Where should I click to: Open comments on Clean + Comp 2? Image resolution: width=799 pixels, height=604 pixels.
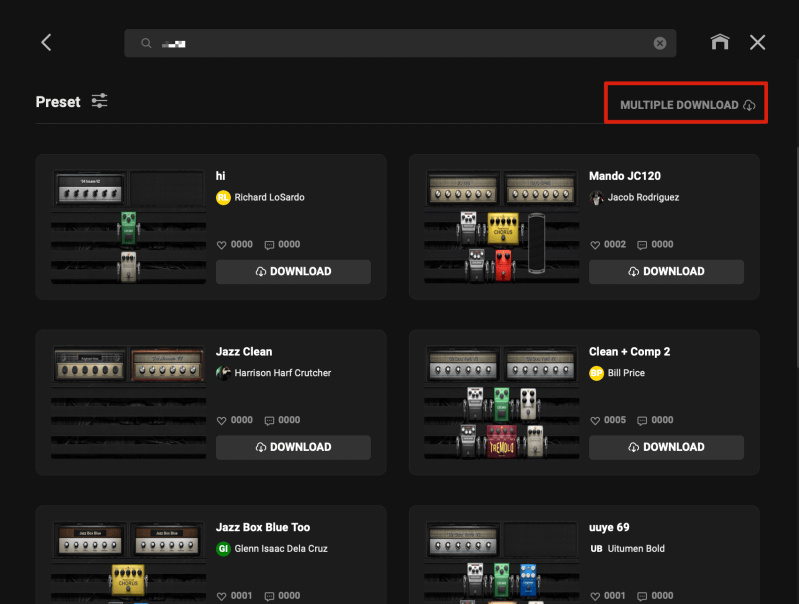[x=642, y=421]
